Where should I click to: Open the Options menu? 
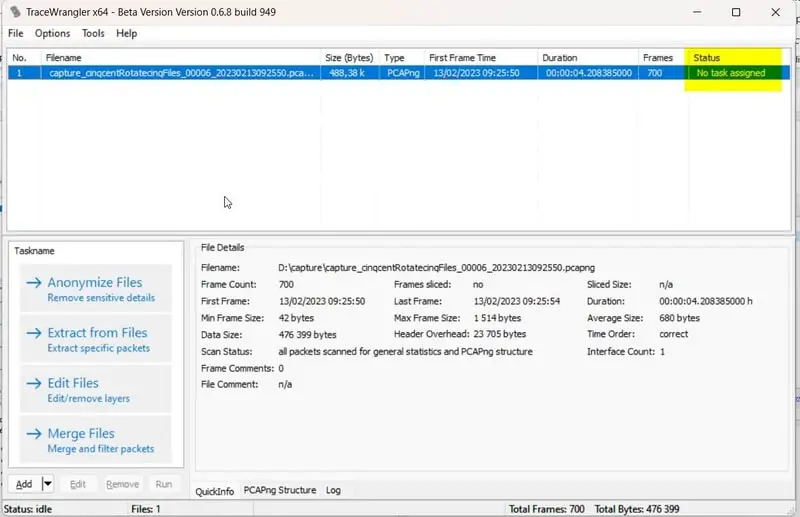click(x=53, y=33)
